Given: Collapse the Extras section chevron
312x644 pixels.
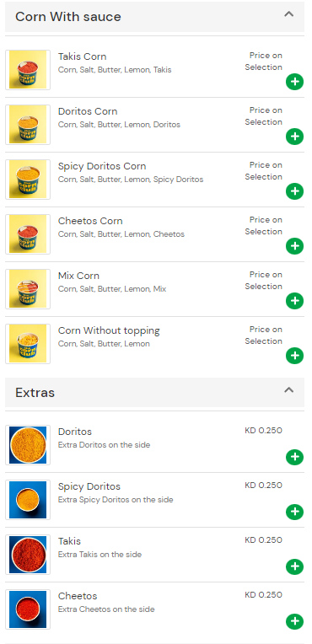Looking at the screenshot, I should coord(289,389).
